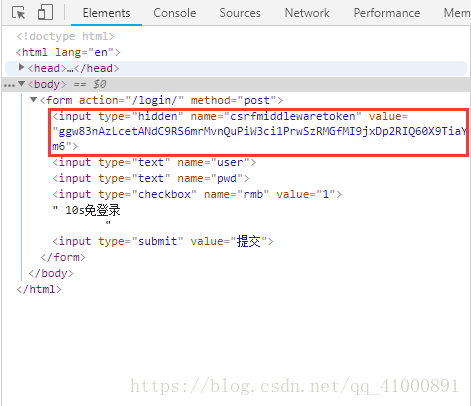Viewport: 471px width, 406px height.
Task: Select the <head>…</head> row
Action: click(x=236, y=68)
